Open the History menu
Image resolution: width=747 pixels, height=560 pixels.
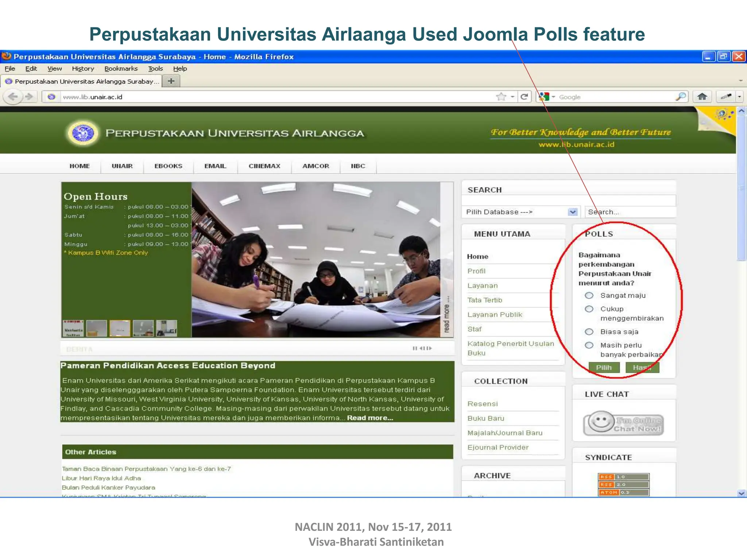point(83,69)
